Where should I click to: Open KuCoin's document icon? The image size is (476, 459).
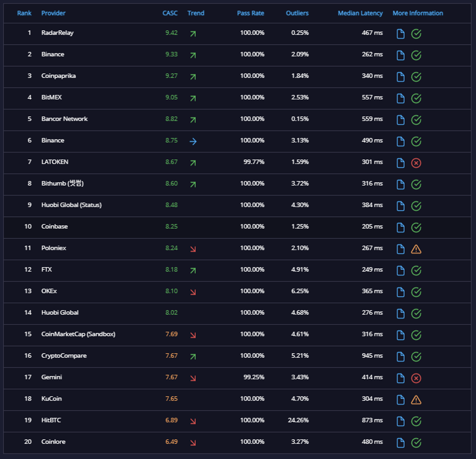[x=400, y=400]
